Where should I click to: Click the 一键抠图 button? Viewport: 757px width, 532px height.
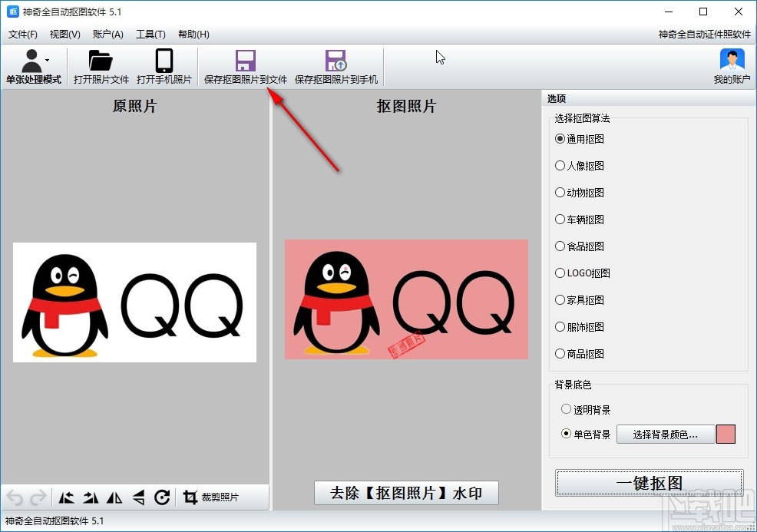(649, 483)
